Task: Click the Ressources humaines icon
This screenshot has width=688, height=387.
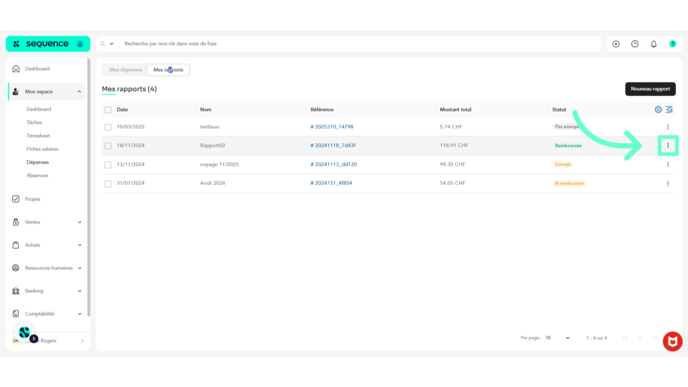Action: [x=16, y=268]
